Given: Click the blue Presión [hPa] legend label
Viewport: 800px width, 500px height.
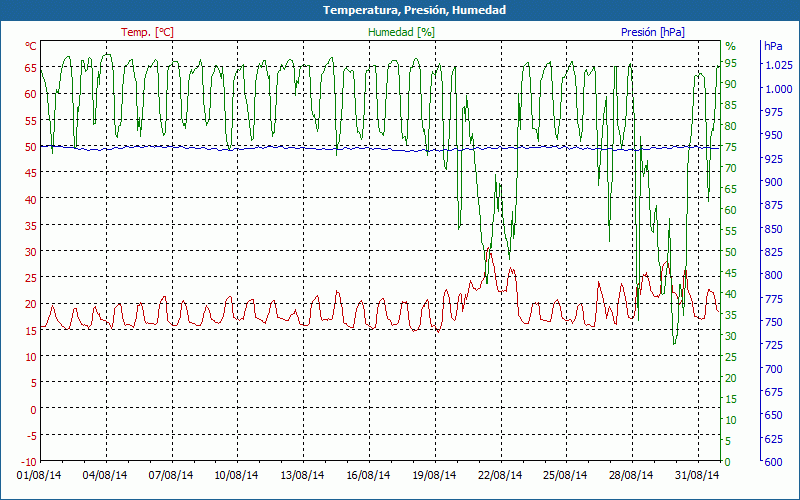Looking at the screenshot, I should click(653, 32).
